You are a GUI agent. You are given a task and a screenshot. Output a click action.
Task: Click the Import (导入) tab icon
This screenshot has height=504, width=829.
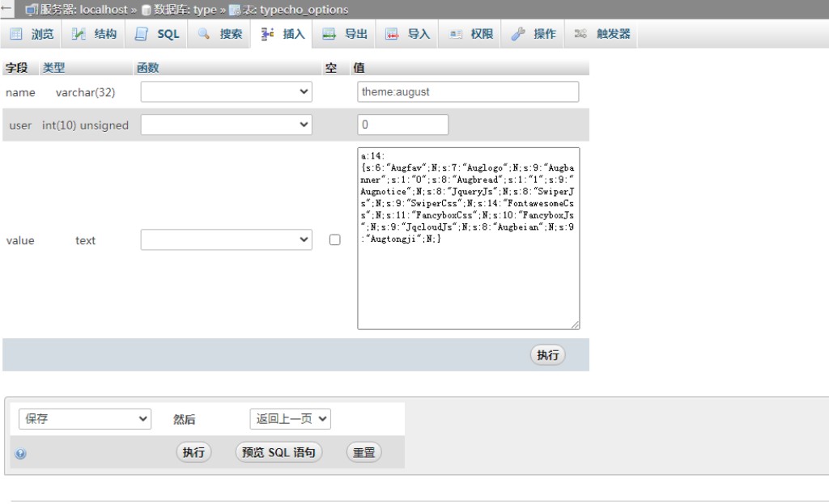(x=392, y=34)
